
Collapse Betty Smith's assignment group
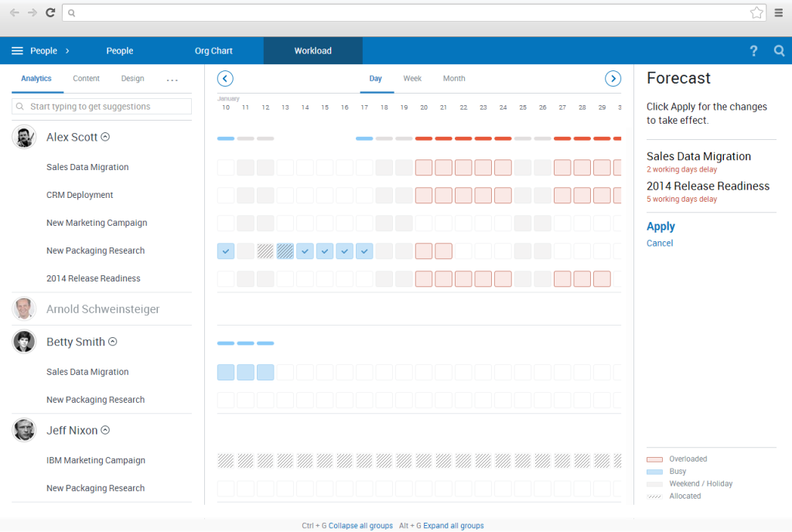(113, 342)
